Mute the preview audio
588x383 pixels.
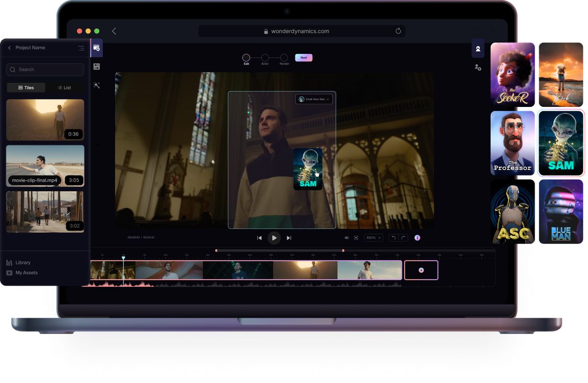tap(346, 238)
